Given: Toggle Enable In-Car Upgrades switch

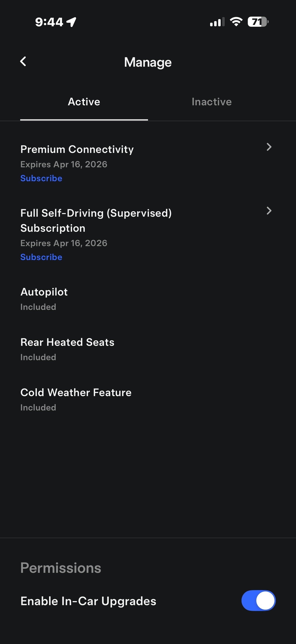Looking at the screenshot, I should [x=258, y=600].
